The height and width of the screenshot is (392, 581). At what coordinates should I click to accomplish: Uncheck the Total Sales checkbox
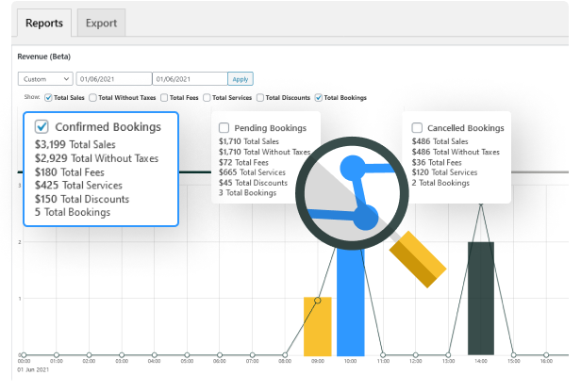pyautogui.click(x=48, y=98)
